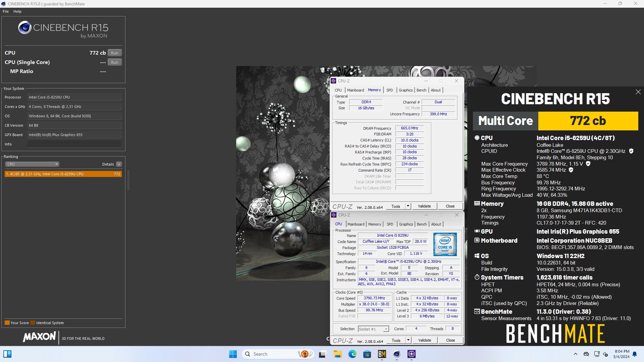Click the BenchMate version icon in panel
The height and width of the screenshot is (362, 644).
[x=477, y=311]
